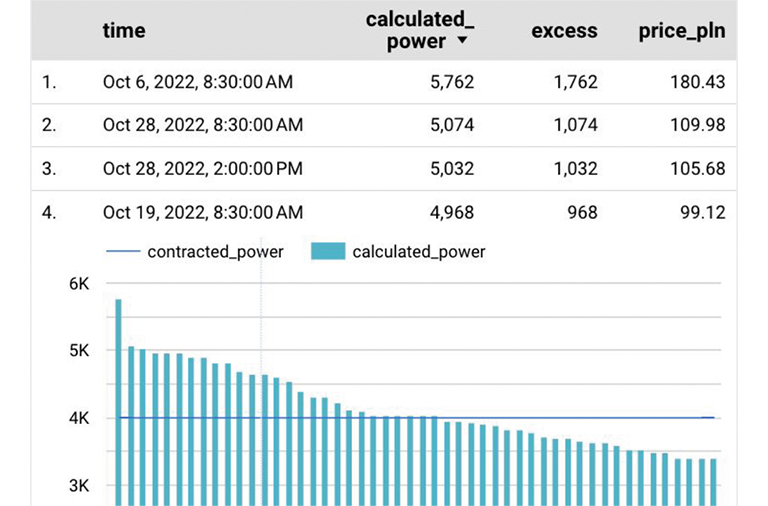
Task: Click the calculated_power column header text
Action: point(418,30)
